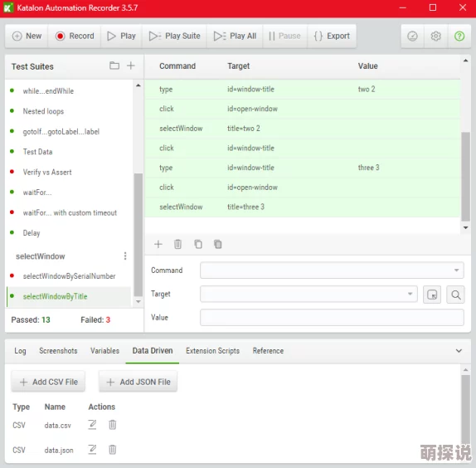Open settings with the gear icon
Viewport: 476px width, 468px height.
[435, 37]
